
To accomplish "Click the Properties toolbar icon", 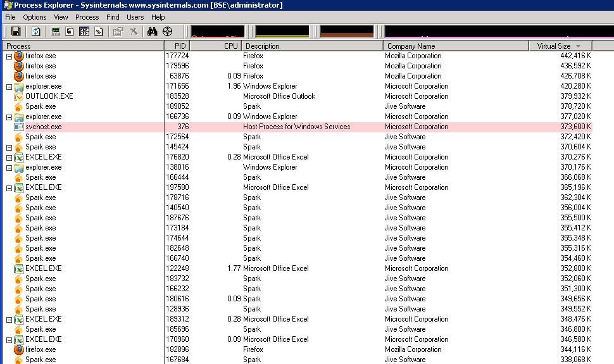I will (118, 32).
